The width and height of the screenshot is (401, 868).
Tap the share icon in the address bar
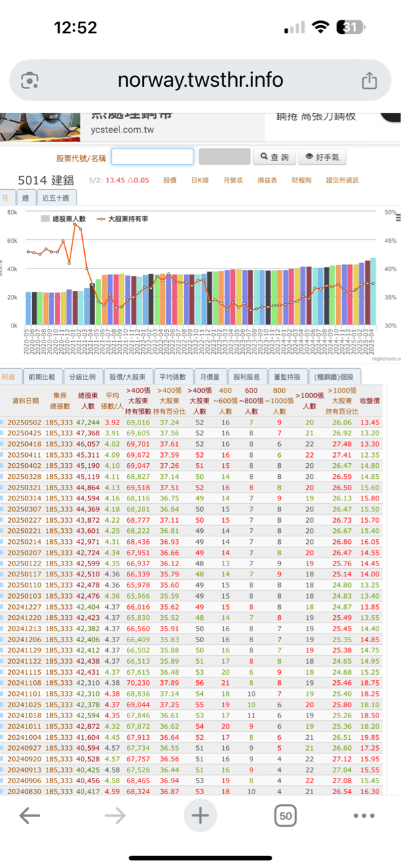(x=369, y=81)
